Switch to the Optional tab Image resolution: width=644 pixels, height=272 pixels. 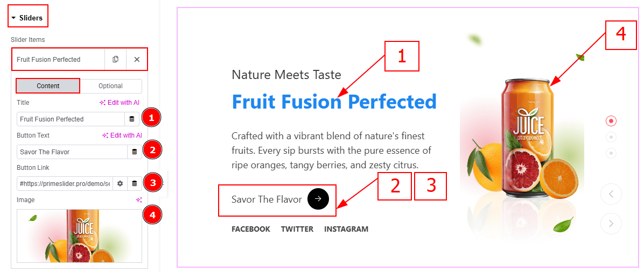110,86
